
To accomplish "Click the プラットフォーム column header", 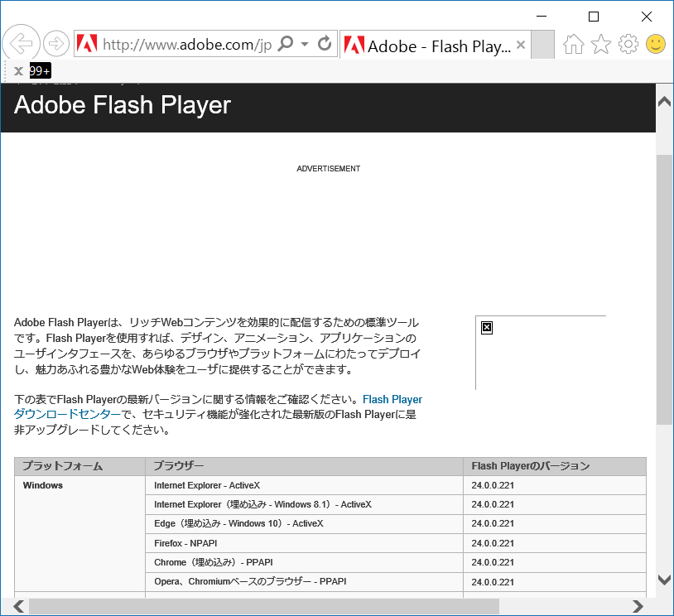I will (80, 466).
